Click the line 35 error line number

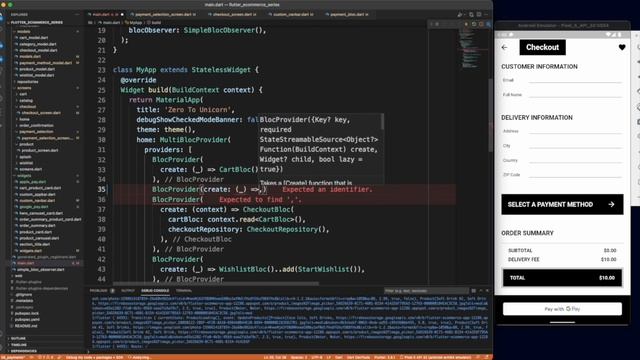coord(101,189)
